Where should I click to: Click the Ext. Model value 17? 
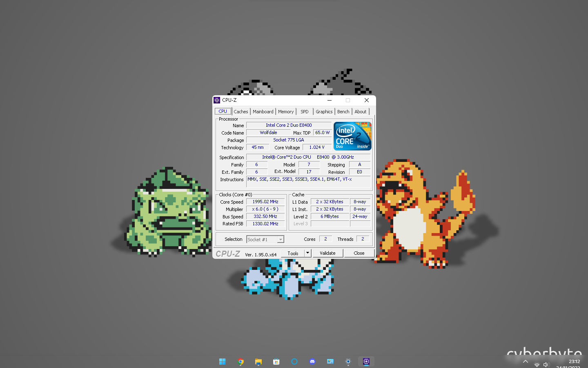309,172
